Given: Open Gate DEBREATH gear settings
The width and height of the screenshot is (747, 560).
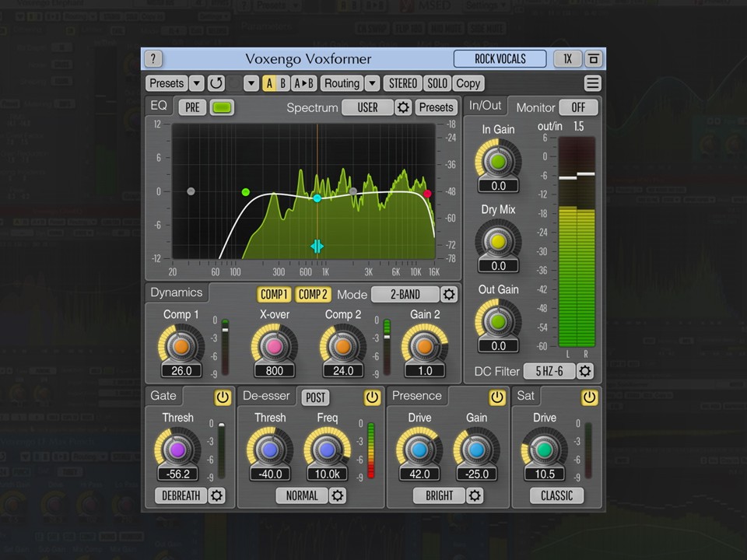Looking at the screenshot, I should click(x=216, y=495).
